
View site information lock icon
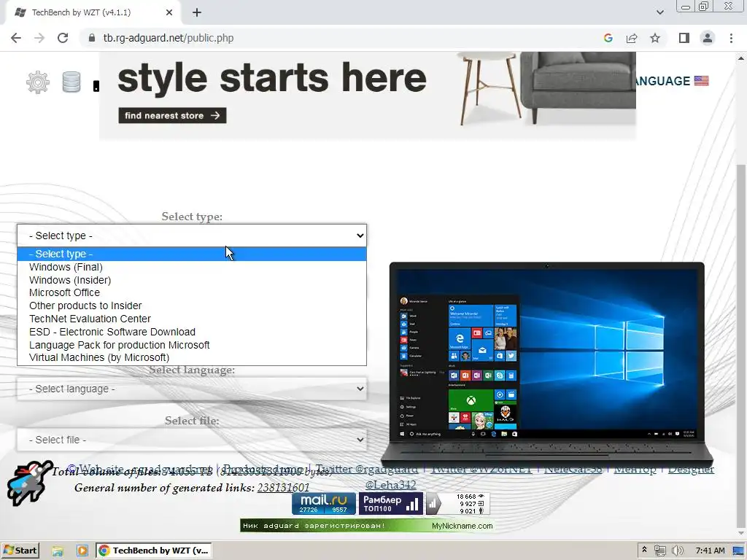(92, 38)
